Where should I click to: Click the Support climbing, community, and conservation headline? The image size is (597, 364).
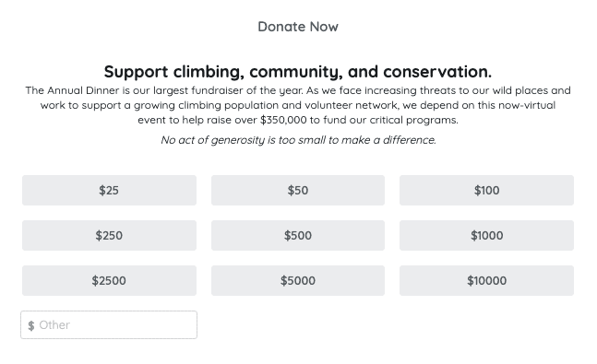coord(298,72)
